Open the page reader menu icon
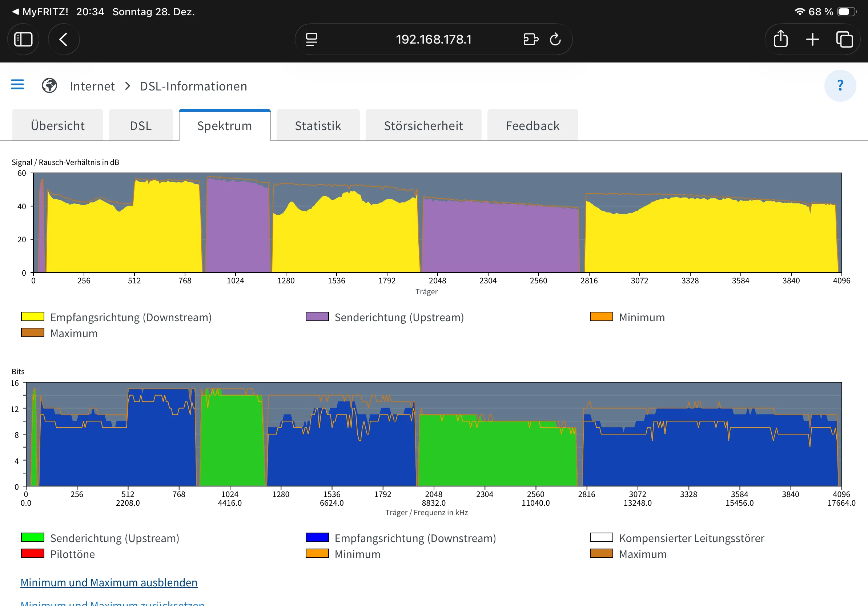 click(x=311, y=39)
